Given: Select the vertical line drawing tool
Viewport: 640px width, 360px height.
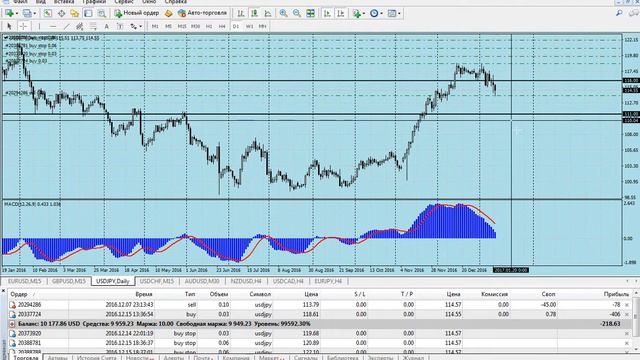Looking at the screenshot, I should (x=39, y=26).
